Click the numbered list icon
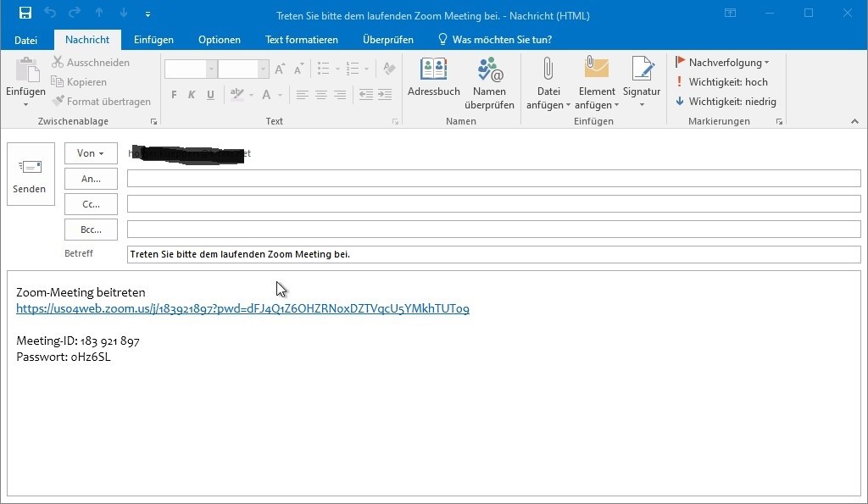The width and height of the screenshot is (868, 504). [x=353, y=69]
